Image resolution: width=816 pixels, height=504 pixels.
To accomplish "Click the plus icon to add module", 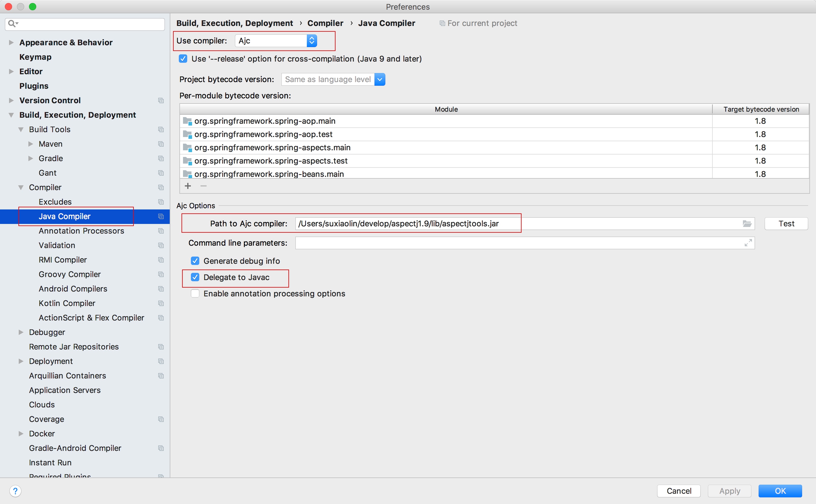I will tap(188, 186).
